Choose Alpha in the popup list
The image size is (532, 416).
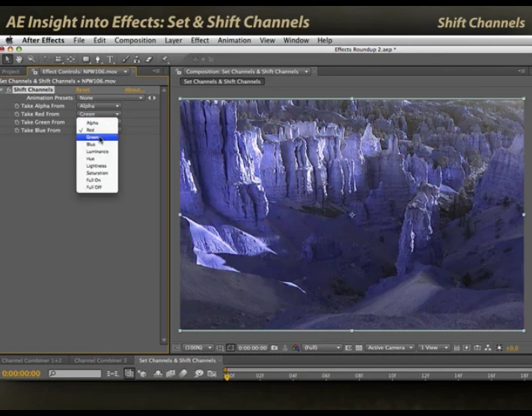97,123
